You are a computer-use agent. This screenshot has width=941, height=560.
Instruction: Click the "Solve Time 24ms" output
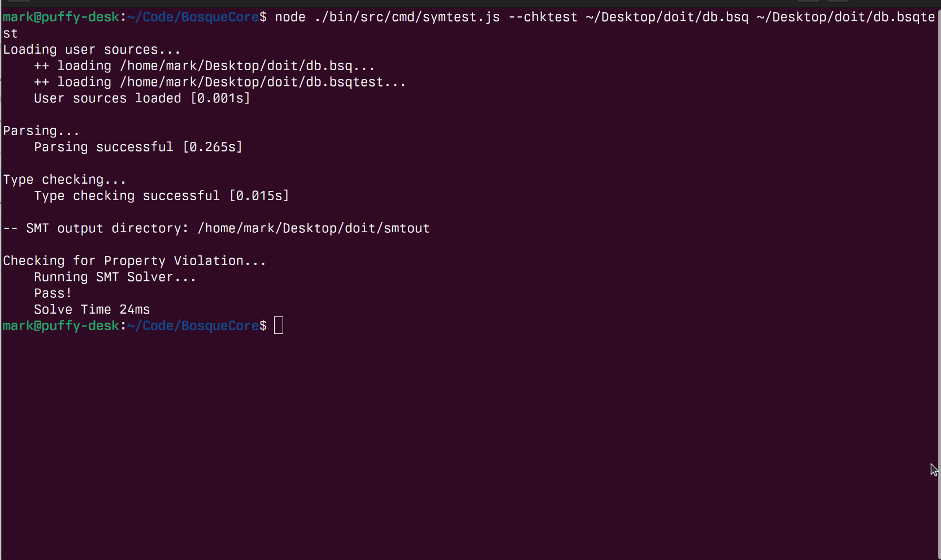point(92,310)
